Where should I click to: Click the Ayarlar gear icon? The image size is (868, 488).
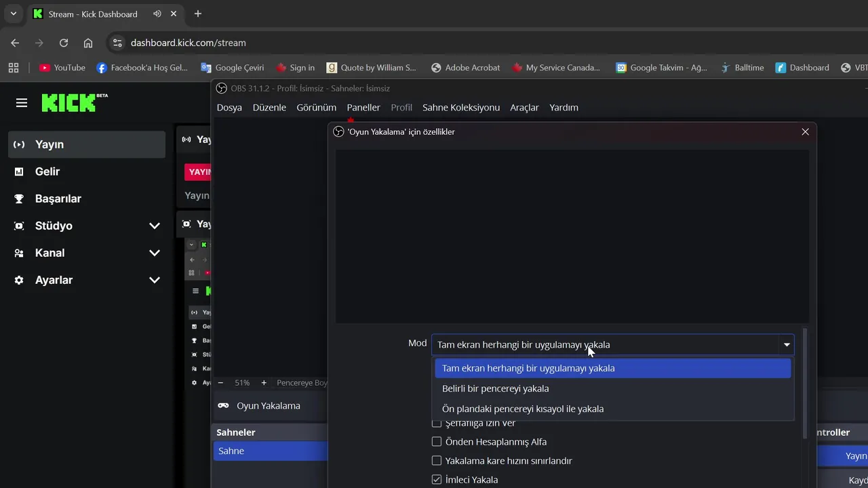click(x=19, y=280)
